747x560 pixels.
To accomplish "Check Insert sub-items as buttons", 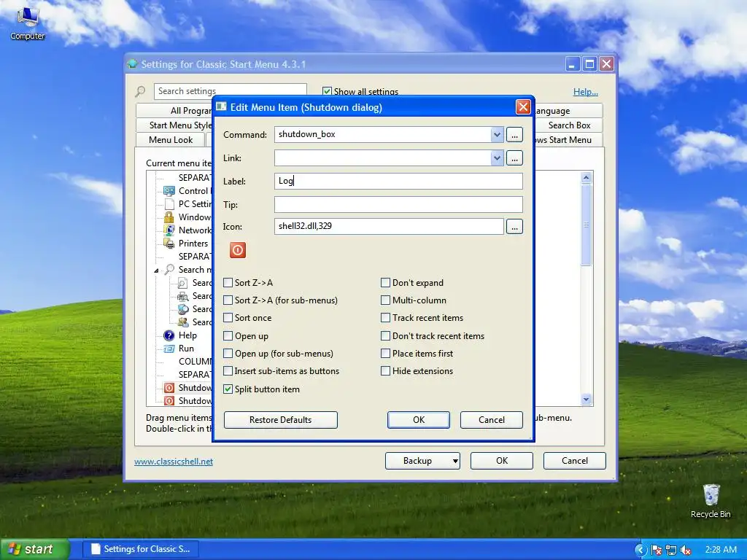I will [228, 371].
